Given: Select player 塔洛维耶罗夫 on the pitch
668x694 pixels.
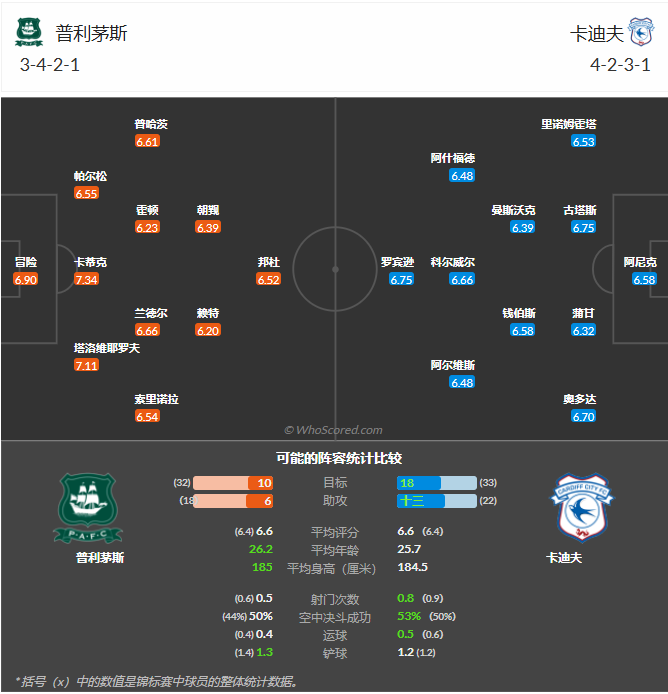Looking at the screenshot, I should (107, 348).
